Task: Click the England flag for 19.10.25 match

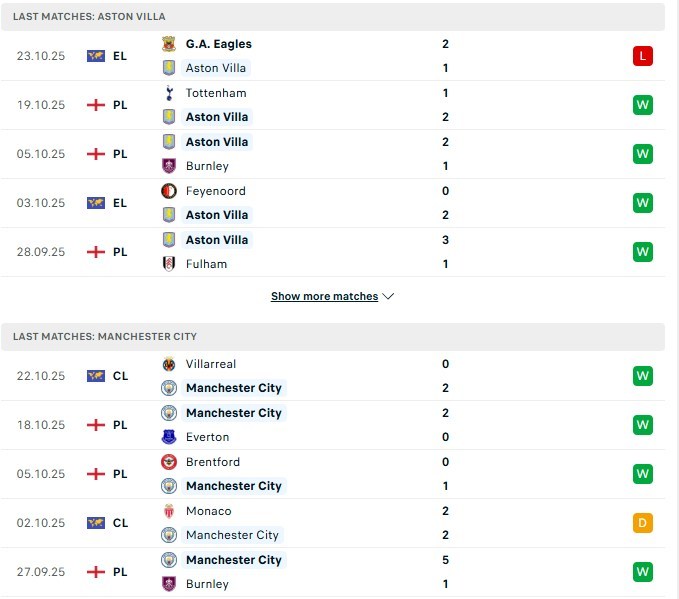Action: 96,105
